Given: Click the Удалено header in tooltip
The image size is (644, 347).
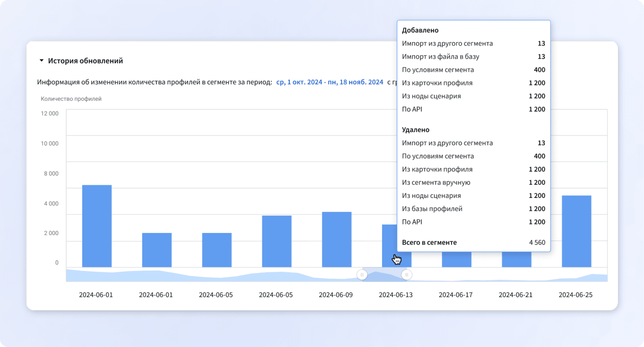Looking at the screenshot, I should coord(415,130).
